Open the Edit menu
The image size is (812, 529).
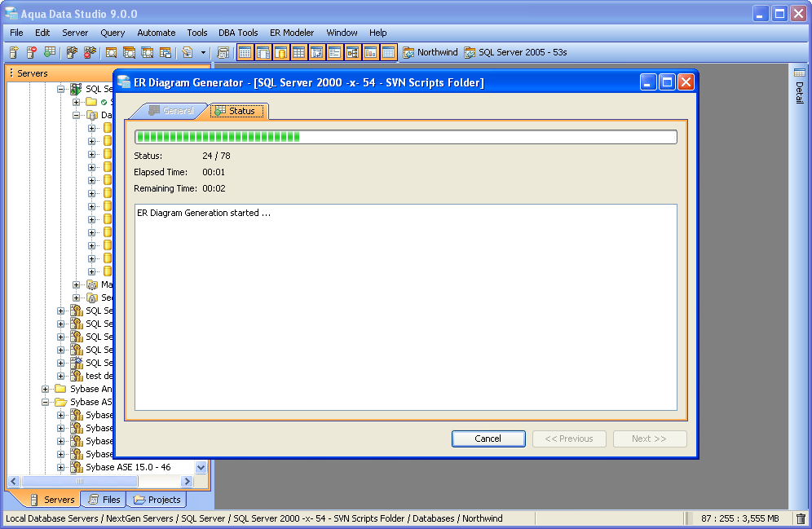(x=42, y=33)
